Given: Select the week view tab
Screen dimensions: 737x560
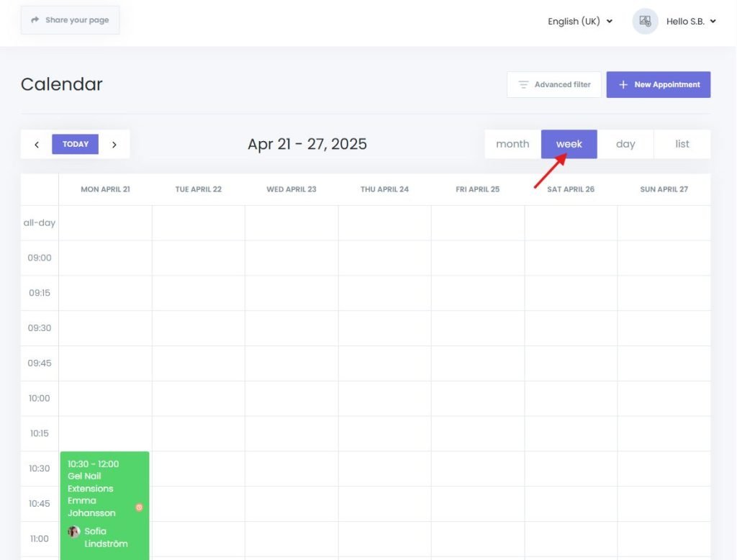Looking at the screenshot, I should [x=569, y=144].
